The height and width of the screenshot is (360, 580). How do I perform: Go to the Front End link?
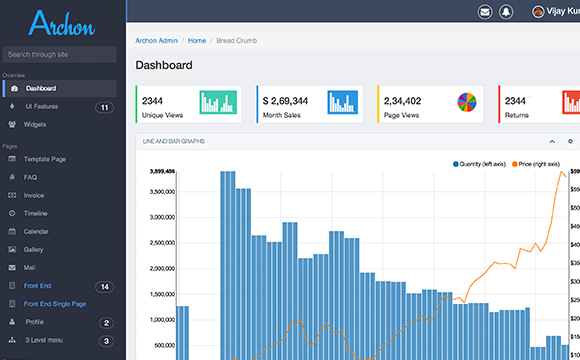(x=37, y=286)
